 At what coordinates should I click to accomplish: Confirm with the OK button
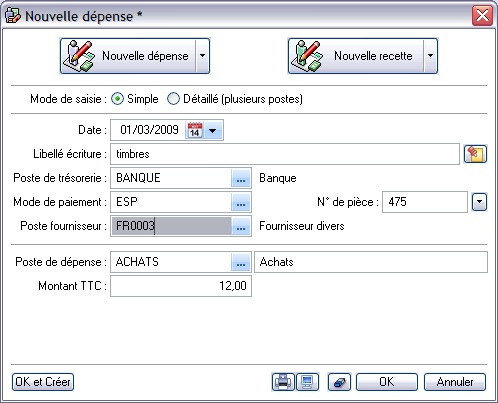[x=387, y=382]
